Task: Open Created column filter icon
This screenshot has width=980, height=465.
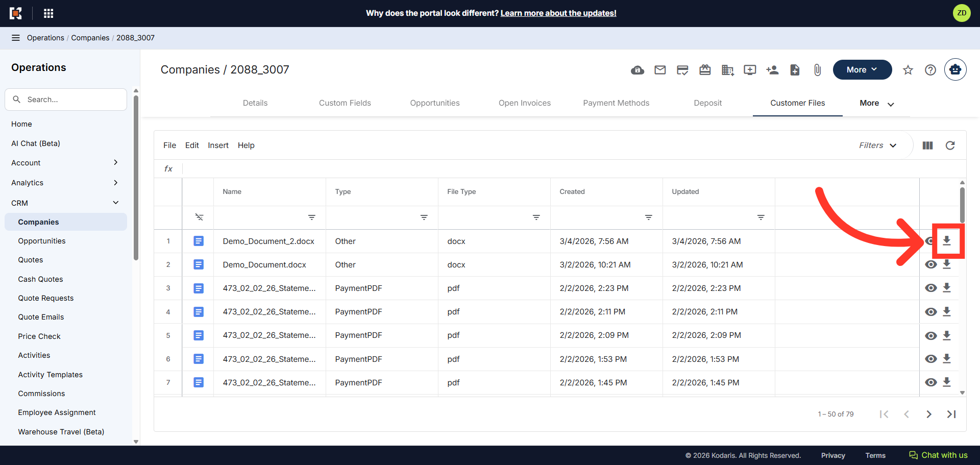Action: coord(648,217)
